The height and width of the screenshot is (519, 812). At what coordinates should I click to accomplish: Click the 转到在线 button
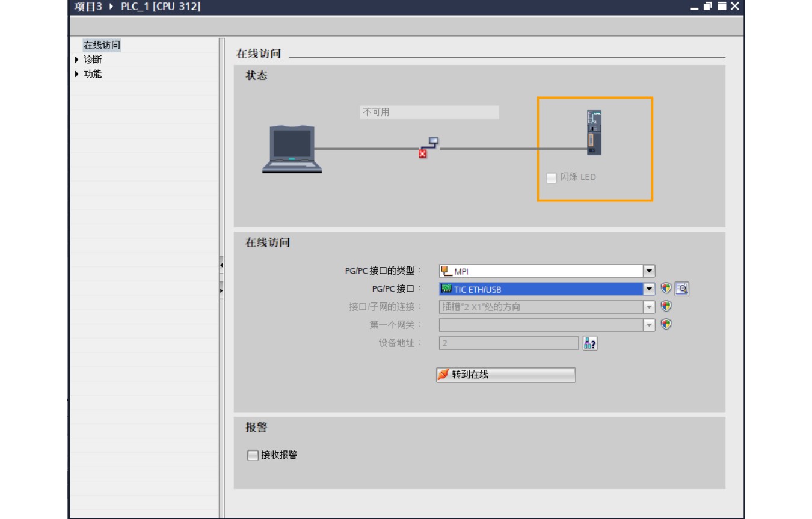coord(505,375)
